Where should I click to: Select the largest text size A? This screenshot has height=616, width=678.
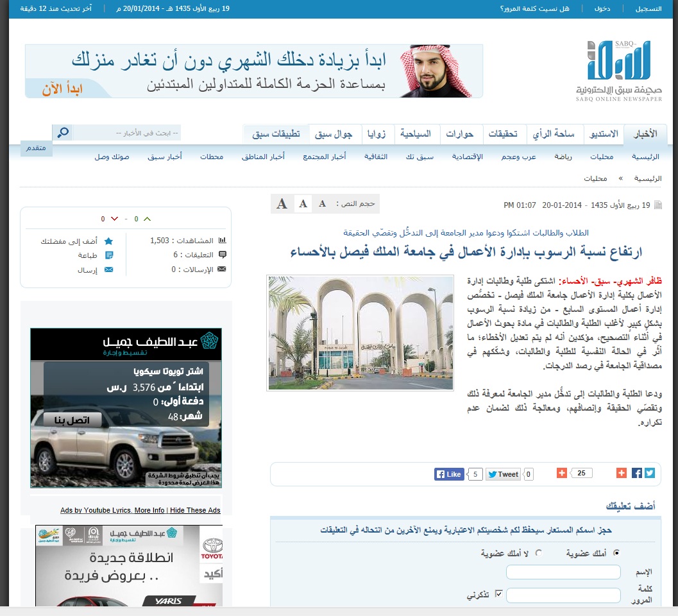pyautogui.click(x=282, y=204)
